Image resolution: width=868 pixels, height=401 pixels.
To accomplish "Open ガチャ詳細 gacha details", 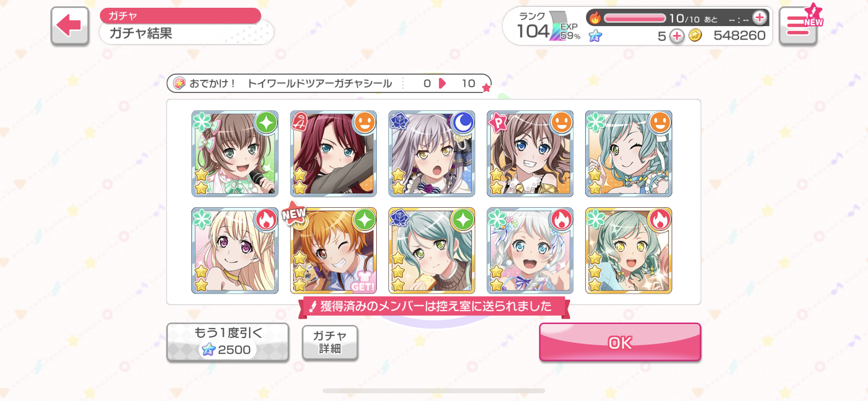I will click(330, 342).
